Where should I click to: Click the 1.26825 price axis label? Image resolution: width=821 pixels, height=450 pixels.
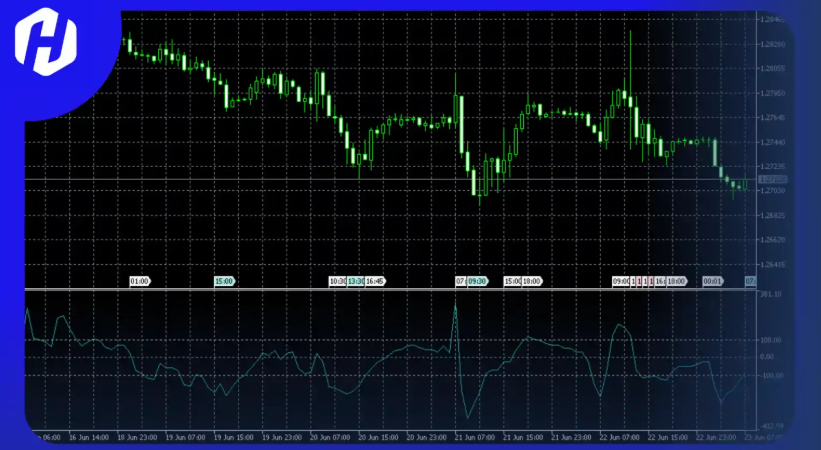coord(773,215)
